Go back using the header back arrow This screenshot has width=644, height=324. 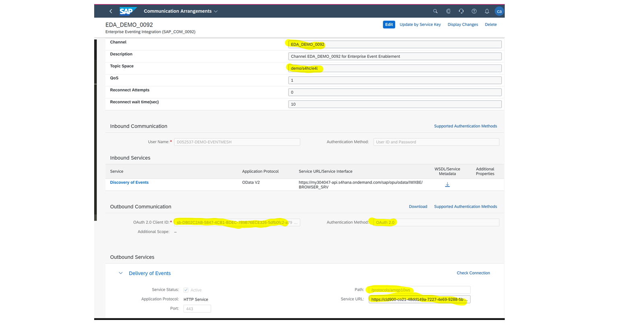tap(111, 11)
